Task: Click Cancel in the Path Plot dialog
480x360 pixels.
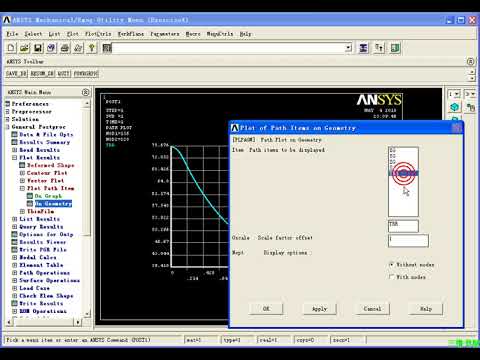Action: point(372,309)
